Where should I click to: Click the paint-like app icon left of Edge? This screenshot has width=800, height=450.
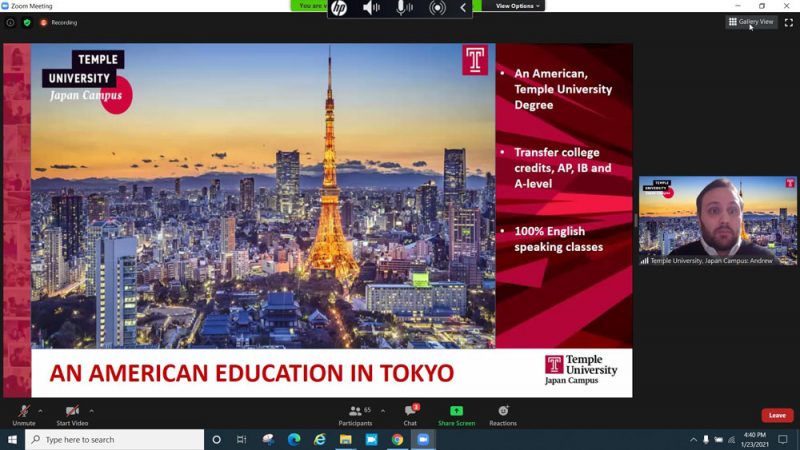(x=268, y=439)
